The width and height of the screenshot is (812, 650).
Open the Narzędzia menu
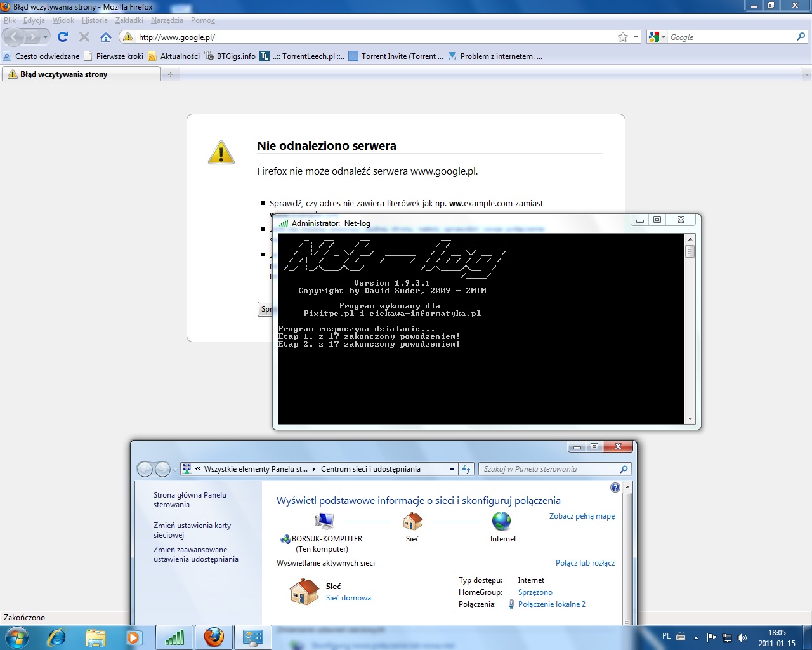tap(167, 20)
